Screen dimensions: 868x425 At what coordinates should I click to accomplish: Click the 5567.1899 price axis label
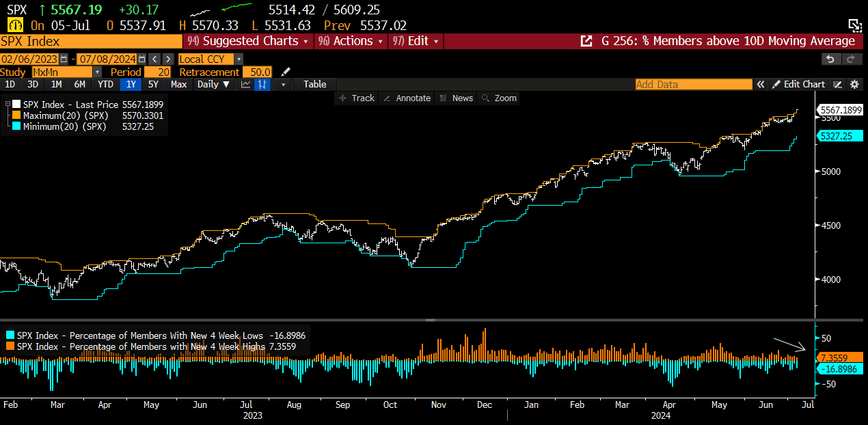840,109
